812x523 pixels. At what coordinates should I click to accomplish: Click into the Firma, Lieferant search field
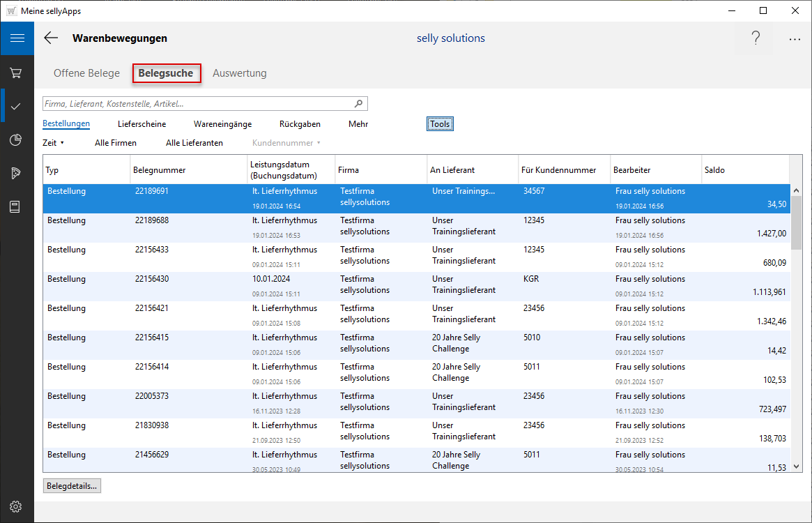point(195,104)
